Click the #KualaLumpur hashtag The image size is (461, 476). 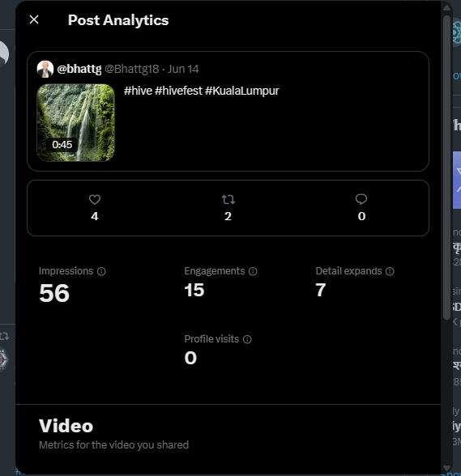click(242, 91)
